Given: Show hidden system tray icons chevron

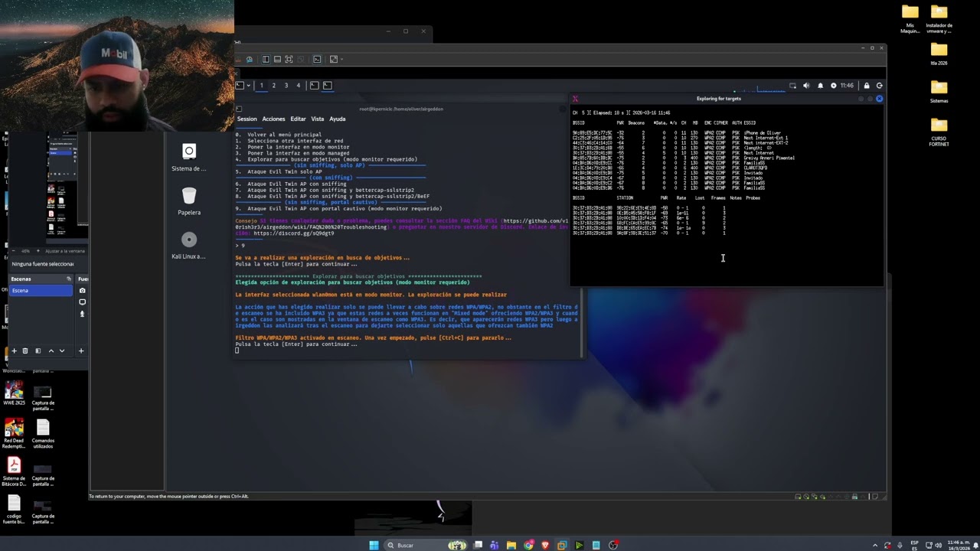Looking at the screenshot, I should point(875,545).
